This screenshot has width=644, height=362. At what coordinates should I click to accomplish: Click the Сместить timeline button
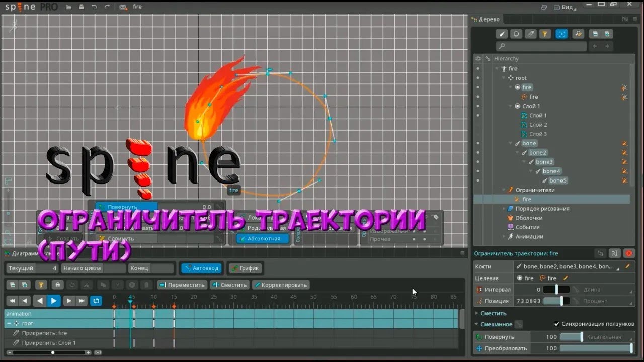click(x=229, y=285)
